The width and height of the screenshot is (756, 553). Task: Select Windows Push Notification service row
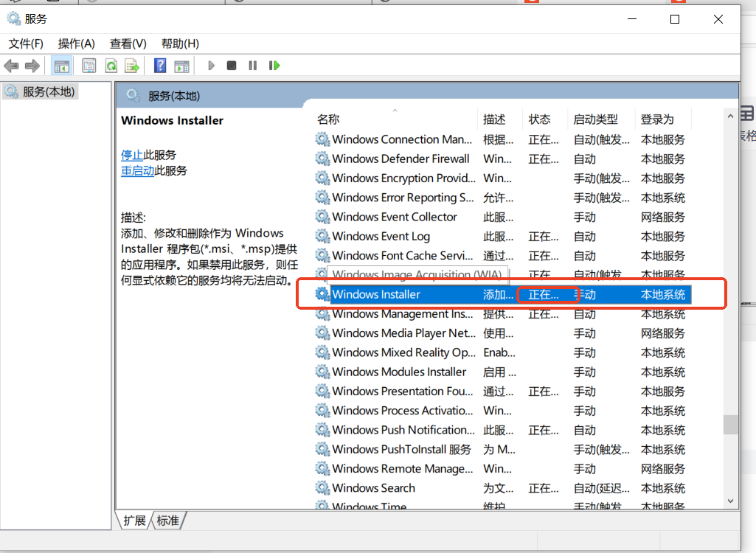tap(503, 430)
